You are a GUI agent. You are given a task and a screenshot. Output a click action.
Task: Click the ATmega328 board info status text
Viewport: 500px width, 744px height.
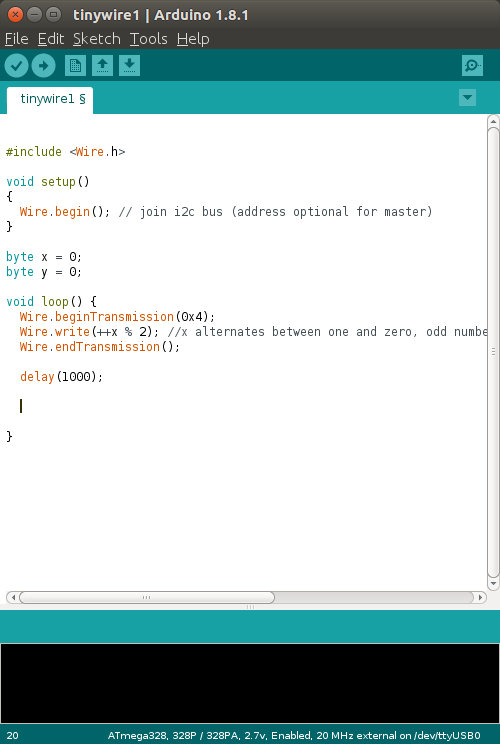(294, 735)
